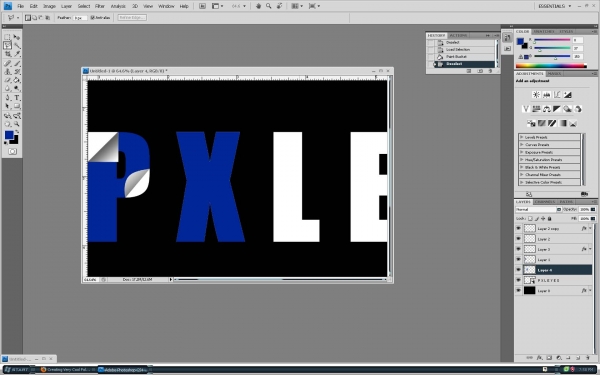The width and height of the screenshot is (600, 375).
Task: Select the Type tool
Action: 17,98
